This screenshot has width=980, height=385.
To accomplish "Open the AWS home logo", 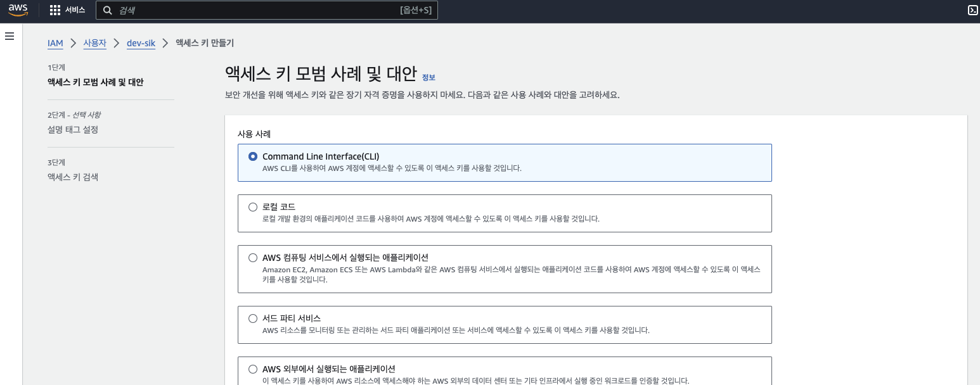I will (18, 9).
